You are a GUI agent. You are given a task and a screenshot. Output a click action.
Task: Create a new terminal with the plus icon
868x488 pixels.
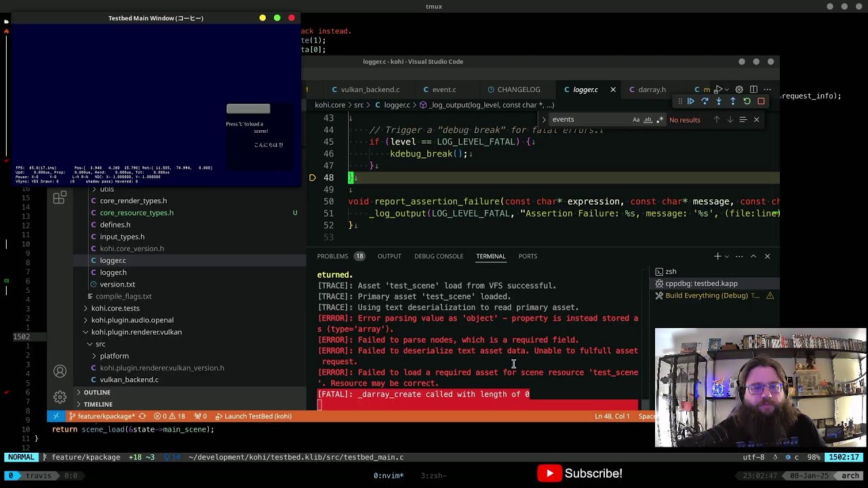pyautogui.click(x=717, y=256)
